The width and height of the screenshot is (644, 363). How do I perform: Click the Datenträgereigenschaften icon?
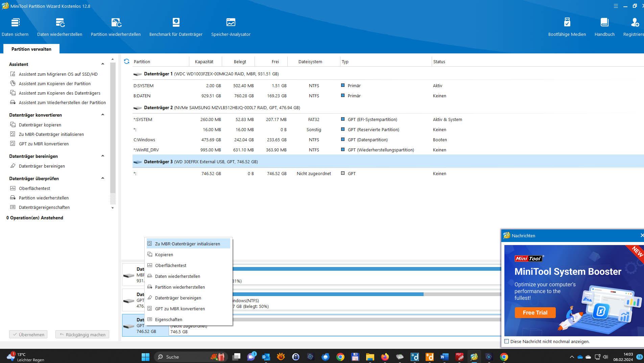click(x=13, y=207)
